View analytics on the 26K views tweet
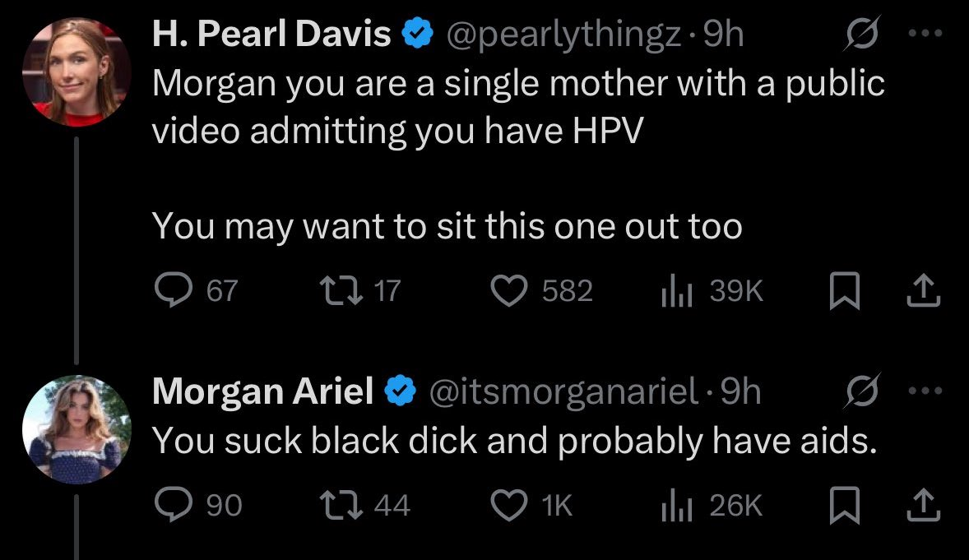Viewport: 969px width, 560px height. tap(675, 505)
